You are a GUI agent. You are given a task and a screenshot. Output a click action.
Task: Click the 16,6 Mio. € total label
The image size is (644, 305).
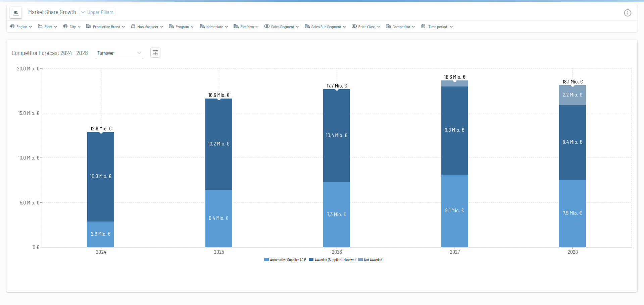tap(219, 95)
